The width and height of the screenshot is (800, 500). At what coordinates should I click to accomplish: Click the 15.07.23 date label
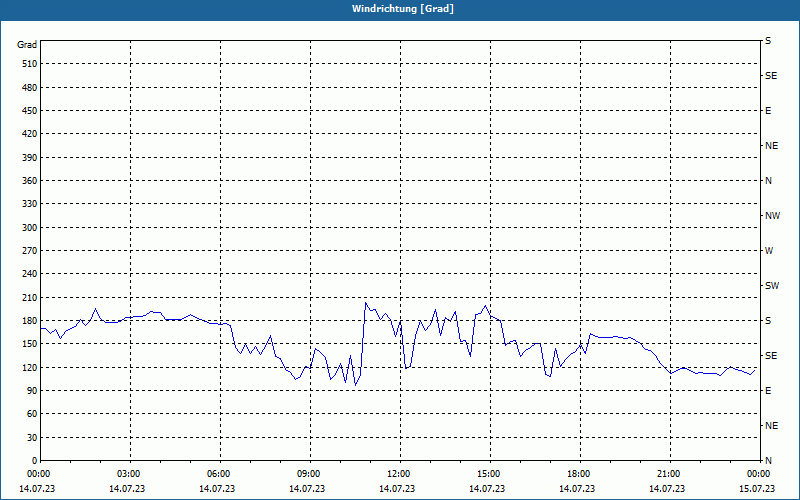757,489
